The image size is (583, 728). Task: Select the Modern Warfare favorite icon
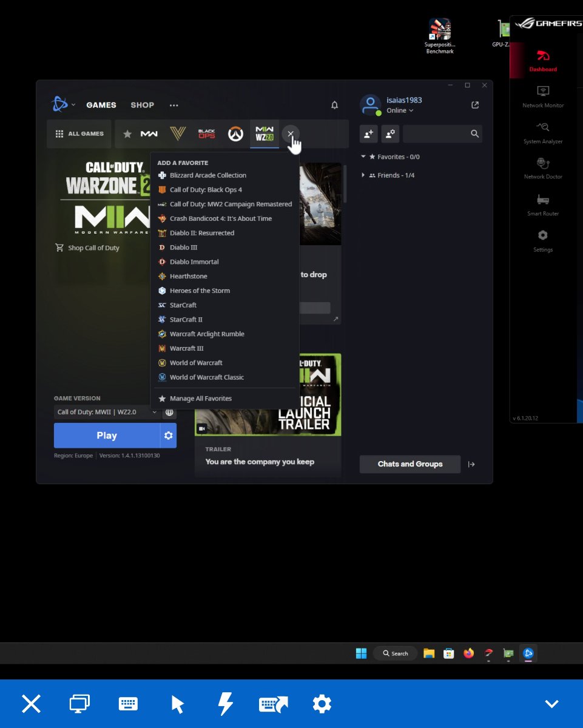click(x=149, y=134)
